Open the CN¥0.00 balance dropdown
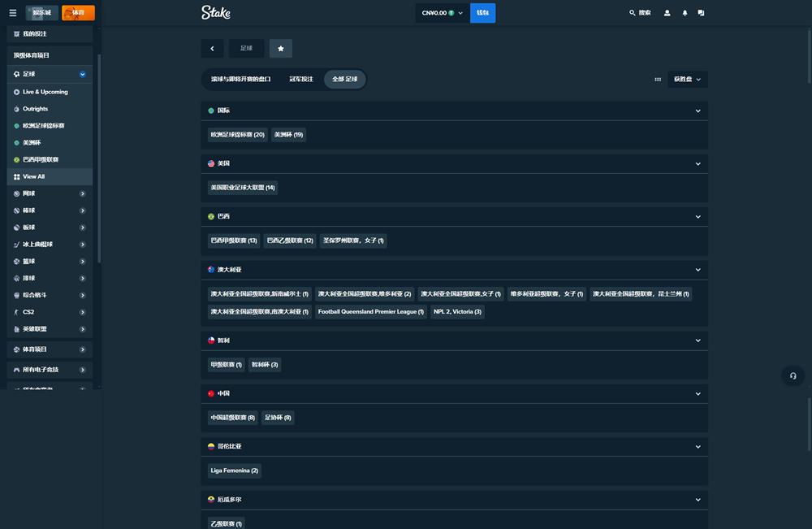This screenshot has width=812, height=529. click(443, 13)
